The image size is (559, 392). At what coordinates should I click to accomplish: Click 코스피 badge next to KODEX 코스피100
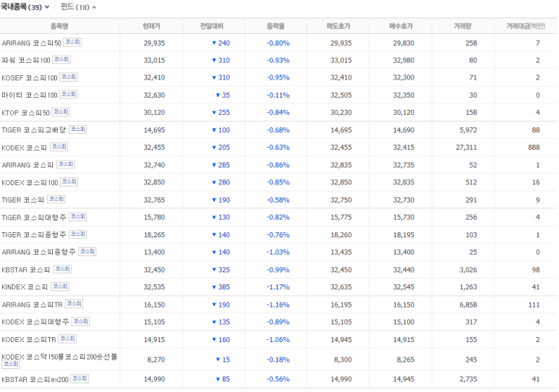point(69,182)
